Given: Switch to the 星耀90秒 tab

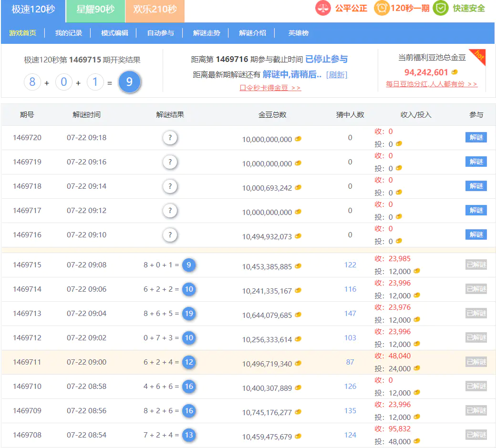Looking at the screenshot, I should pyautogui.click(x=95, y=10).
